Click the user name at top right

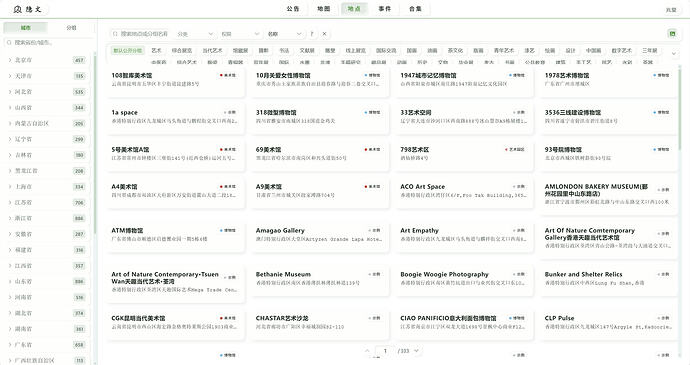pos(671,9)
